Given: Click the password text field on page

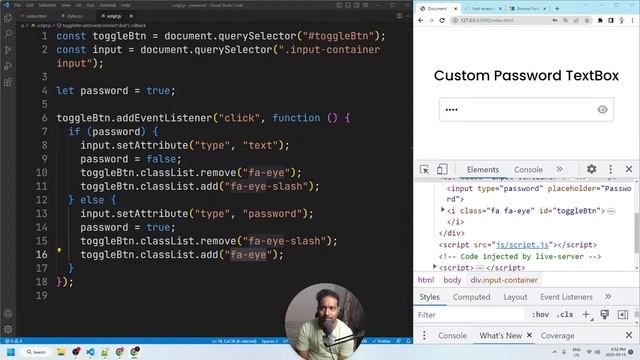Looking at the screenshot, I should (526, 109).
